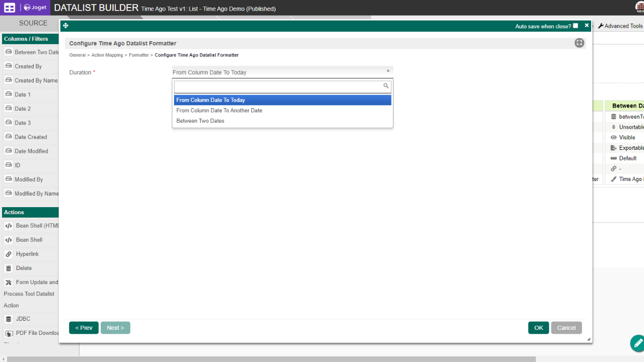The image size is (644, 362).
Task: Select the JDBC action database icon
Action: (9, 319)
